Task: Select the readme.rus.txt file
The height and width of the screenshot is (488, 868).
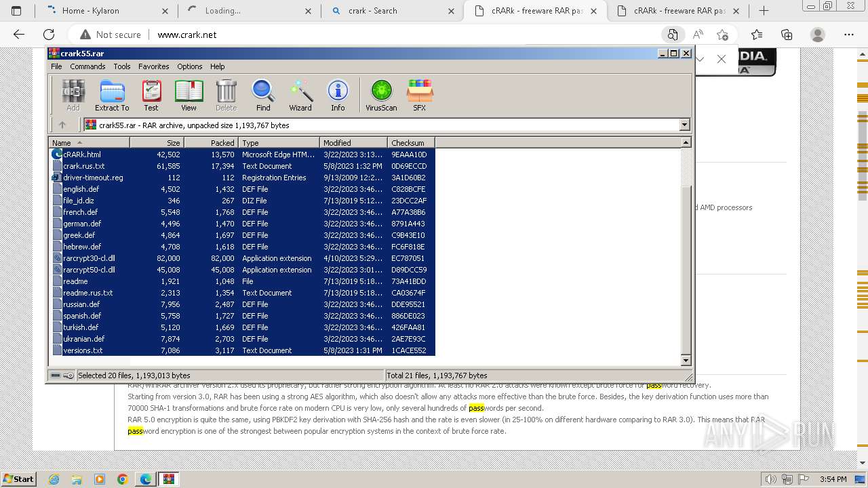Action: [x=87, y=293]
